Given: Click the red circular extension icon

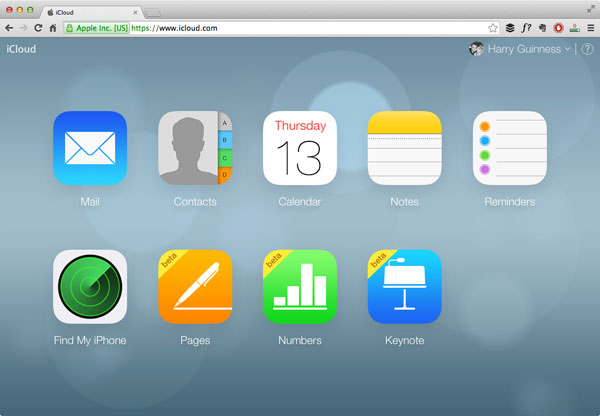Looking at the screenshot, I should click(x=558, y=28).
